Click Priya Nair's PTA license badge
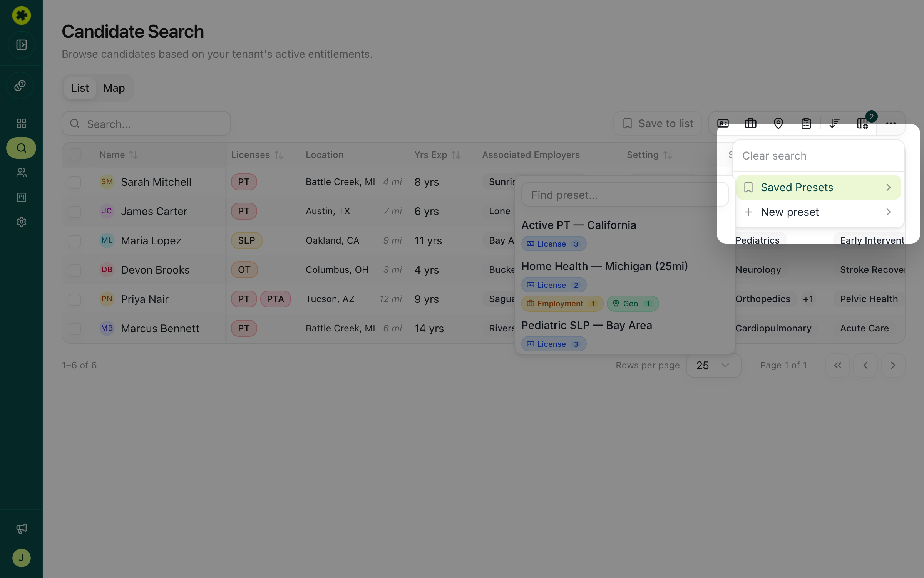 pos(275,299)
